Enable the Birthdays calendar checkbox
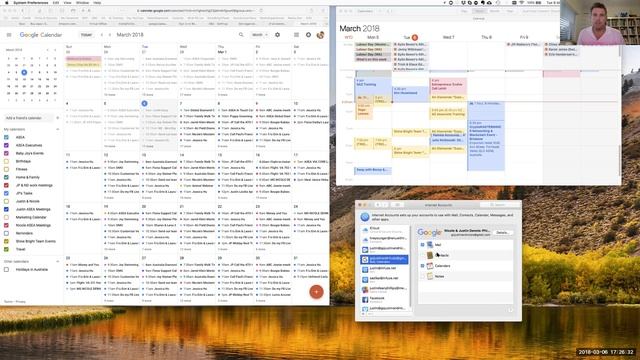The height and width of the screenshot is (360, 640). tap(6, 161)
